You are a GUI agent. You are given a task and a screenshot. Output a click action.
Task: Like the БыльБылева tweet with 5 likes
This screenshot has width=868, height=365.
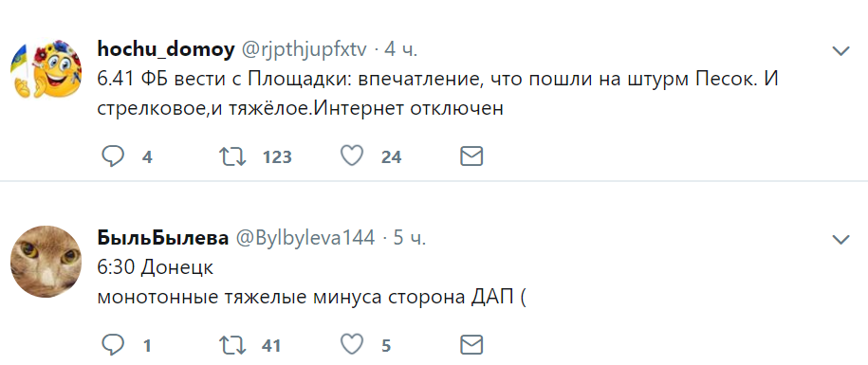coord(352,345)
